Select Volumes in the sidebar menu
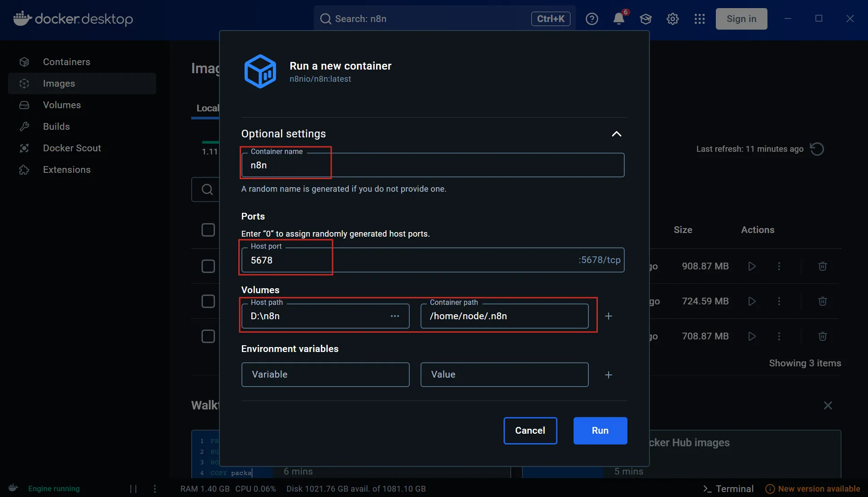The height and width of the screenshot is (497, 868). 61,105
